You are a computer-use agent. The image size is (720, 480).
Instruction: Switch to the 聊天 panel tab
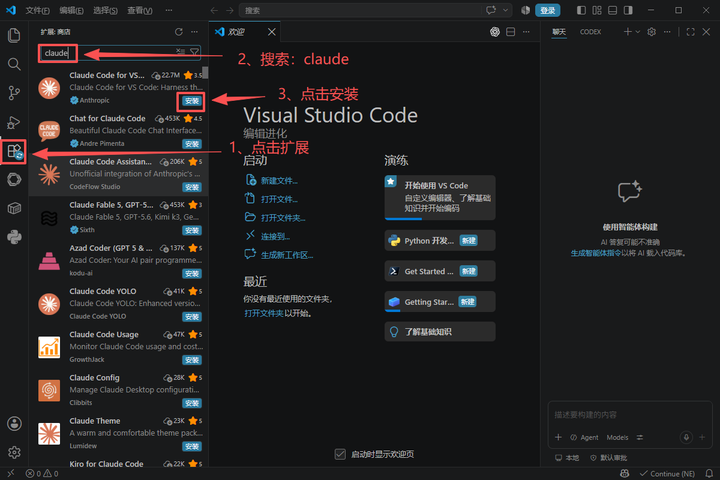coord(559,32)
